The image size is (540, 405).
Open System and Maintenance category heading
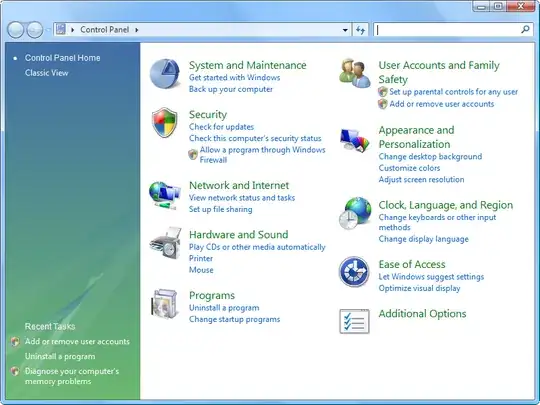247,65
